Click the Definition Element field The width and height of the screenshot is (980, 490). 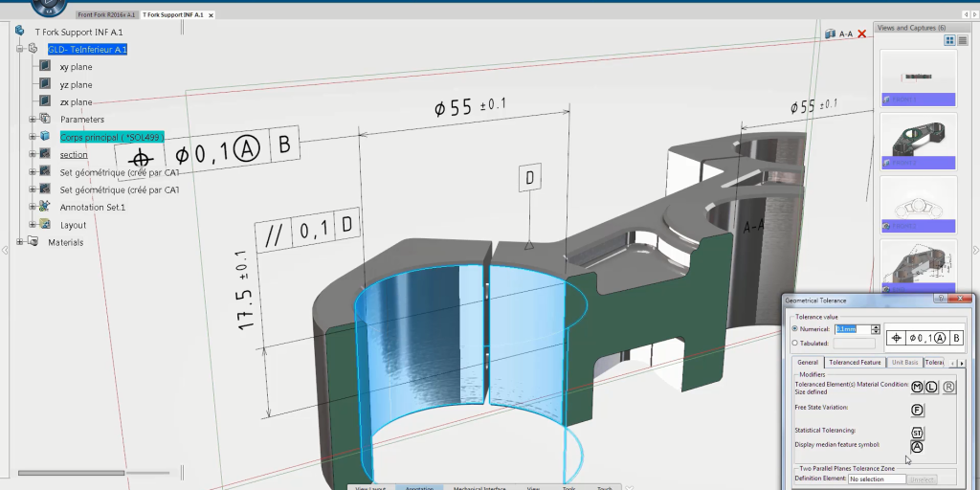[877, 479]
